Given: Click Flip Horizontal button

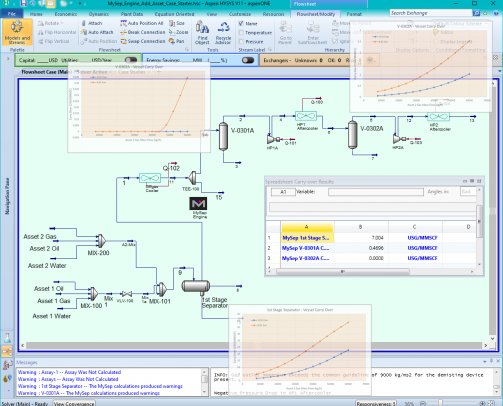Looking at the screenshot, I should pos(57,32).
